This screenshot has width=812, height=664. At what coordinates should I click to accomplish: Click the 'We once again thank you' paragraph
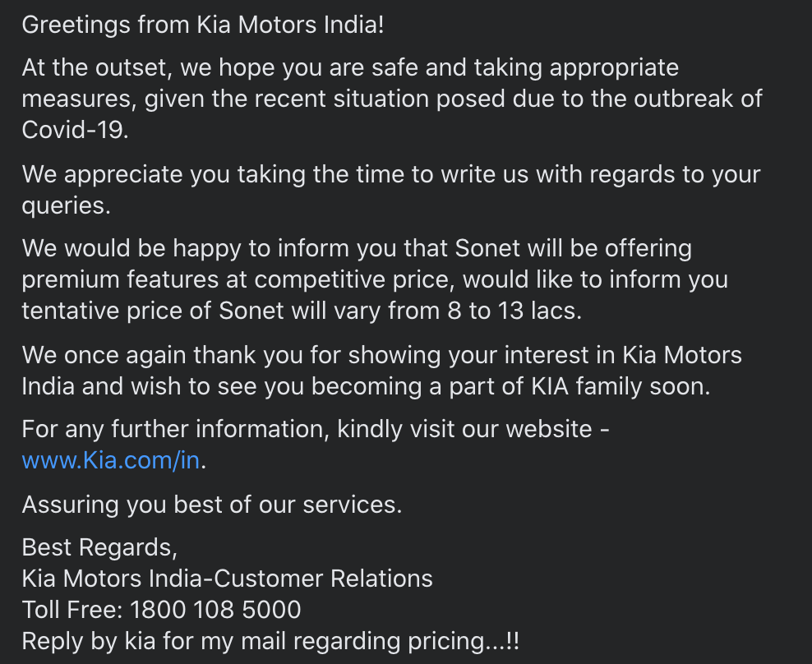coord(381,371)
